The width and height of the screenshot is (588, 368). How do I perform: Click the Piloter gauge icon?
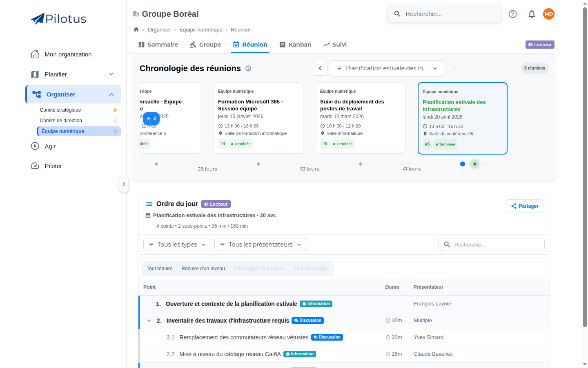(x=35, y=166)
